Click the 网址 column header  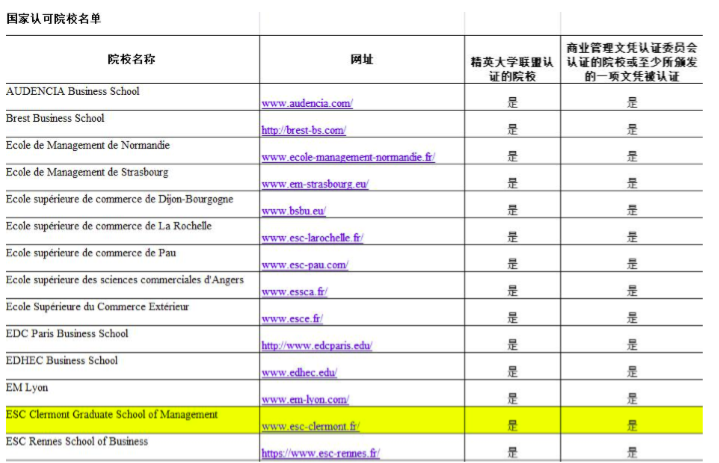[x=362, y=59]
